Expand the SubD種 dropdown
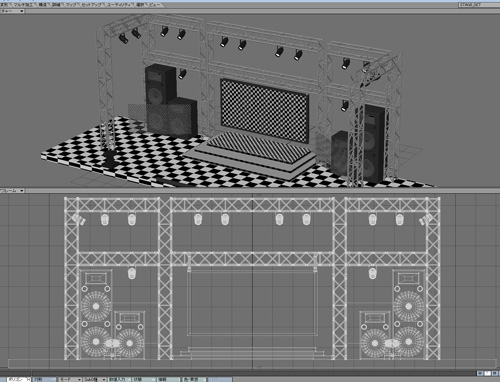 95,379
